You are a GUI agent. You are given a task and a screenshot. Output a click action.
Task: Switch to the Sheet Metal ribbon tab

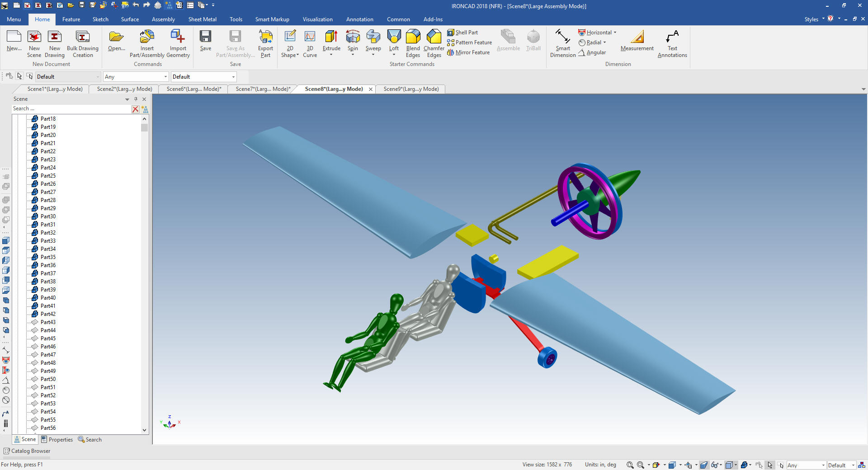[202, 19]
